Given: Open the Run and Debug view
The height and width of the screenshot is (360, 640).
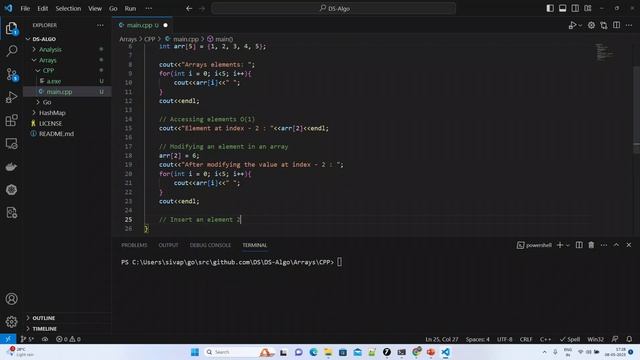Looking at the screenshot, I should (x=11, y=97).
